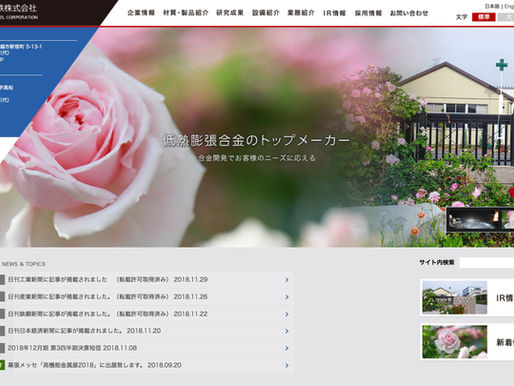The image size is (514, 386).
Task: Switch site language to 日本語
Action: [x=492, y=6]
